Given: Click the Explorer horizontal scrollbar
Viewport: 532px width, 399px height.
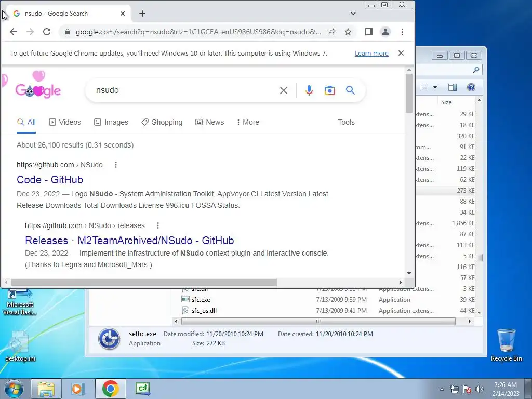Looking at the screenshot, I should (318, 321).
